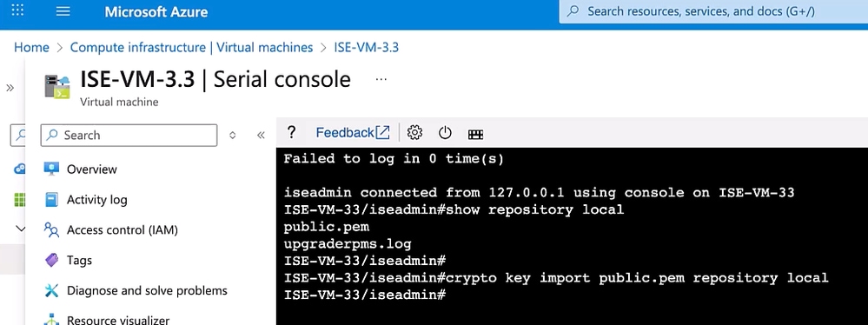Click the Tags icon in sidebar
Screen dimensions: 868x325
pos(51,260)
